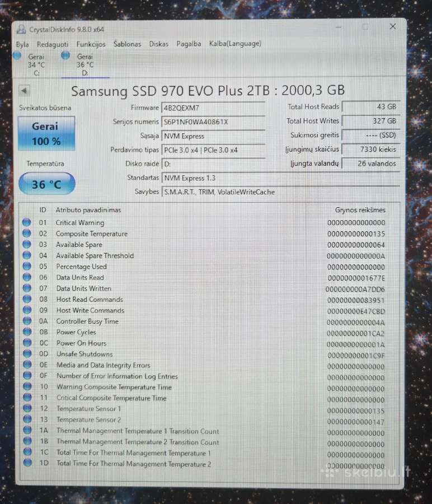
Task: Click the status icon for Temperature Sensor 2
Action: (27, 419)
